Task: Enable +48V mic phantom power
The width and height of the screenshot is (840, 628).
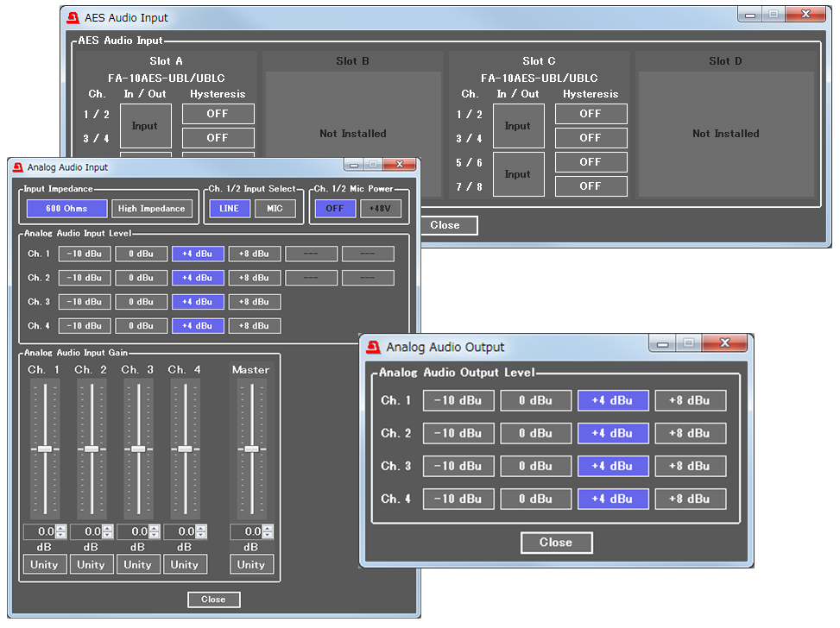Action: [x=381, y=209]
